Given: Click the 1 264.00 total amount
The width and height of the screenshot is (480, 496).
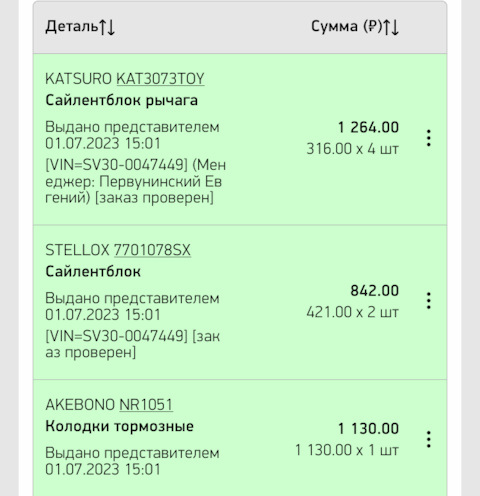Looking at the screenshot, I should 368,127.
